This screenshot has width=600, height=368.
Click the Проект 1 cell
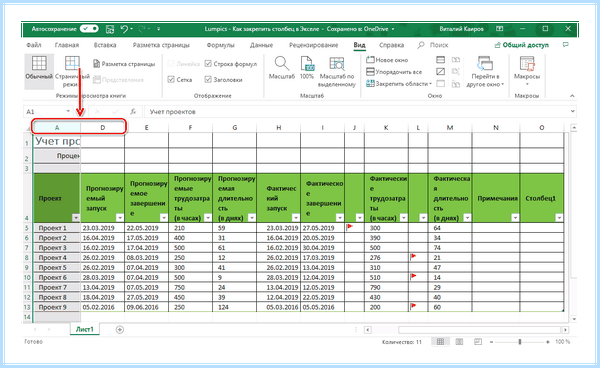[x=57, y=228]
